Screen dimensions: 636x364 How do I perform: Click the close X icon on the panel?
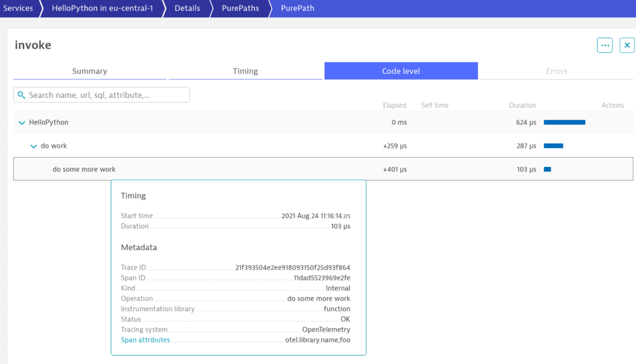[626, 45]
